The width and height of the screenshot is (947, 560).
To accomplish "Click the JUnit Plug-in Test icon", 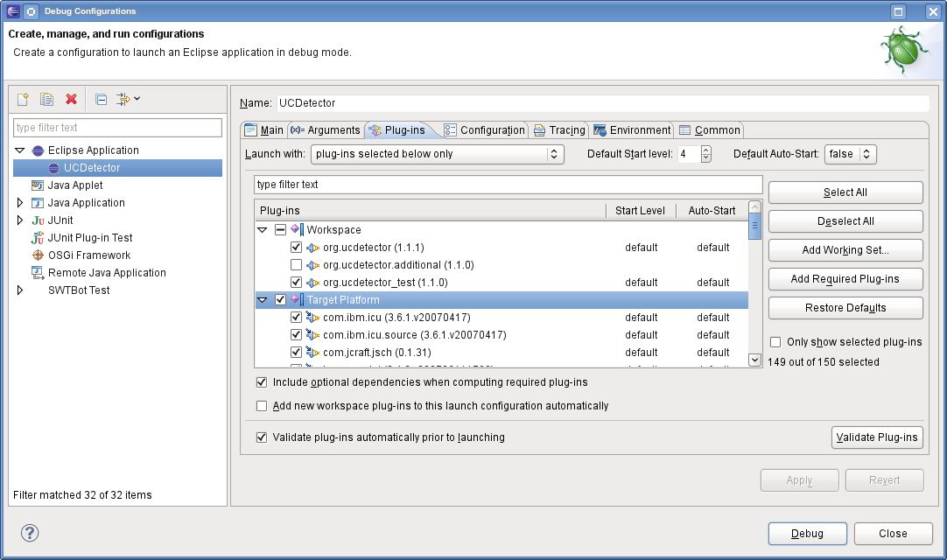I will [x=38, y=238].
